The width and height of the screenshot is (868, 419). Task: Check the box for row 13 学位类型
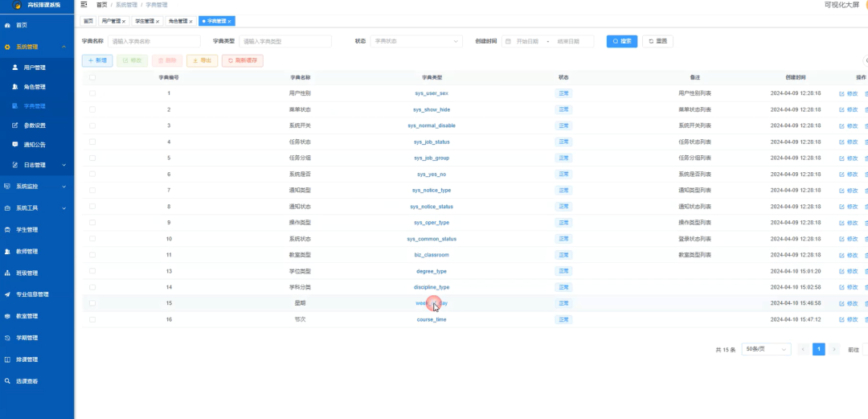click(92, 271)
